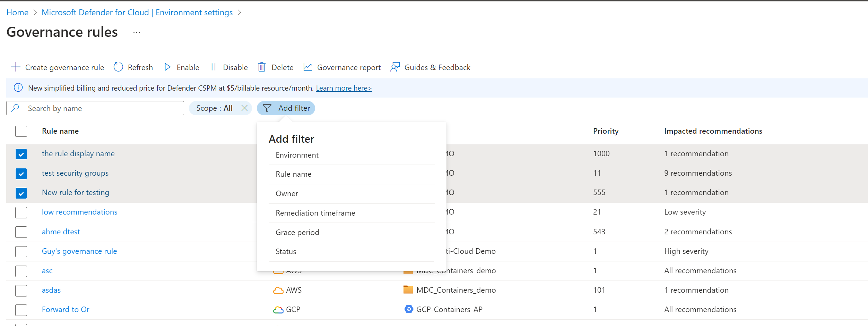The image size is (868, 326).
Task: Choose Remediation timeframe filter option
Action: click(x=351, y=213)
